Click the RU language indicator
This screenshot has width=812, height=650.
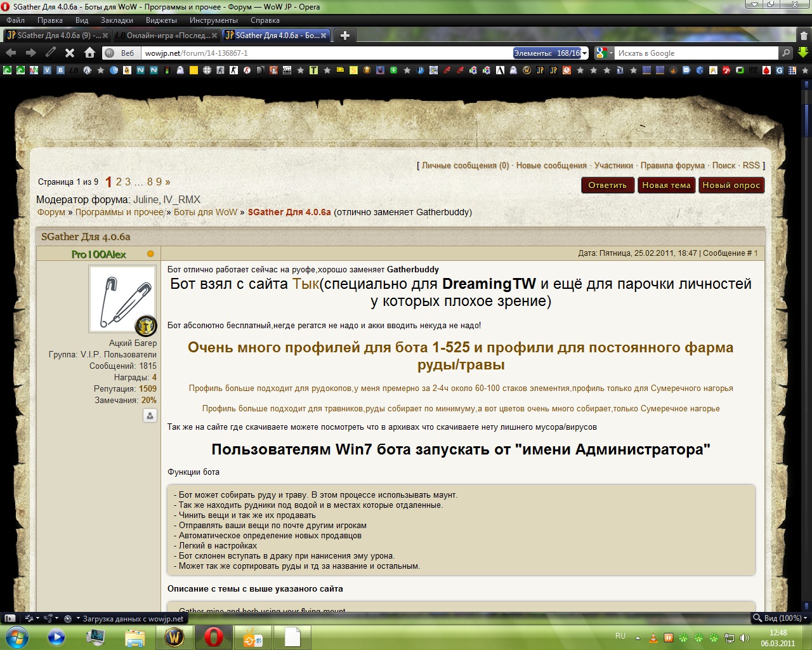click(620, 636)
